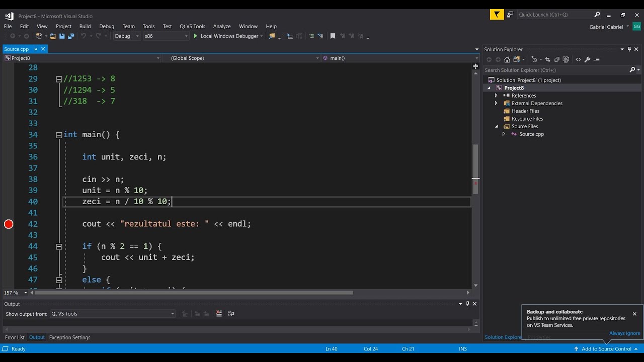The width and height of the screenshot is (644, 362).
Task: Save the current file with the disk icon
Action: pyautogui.click(x=62, y=36)
